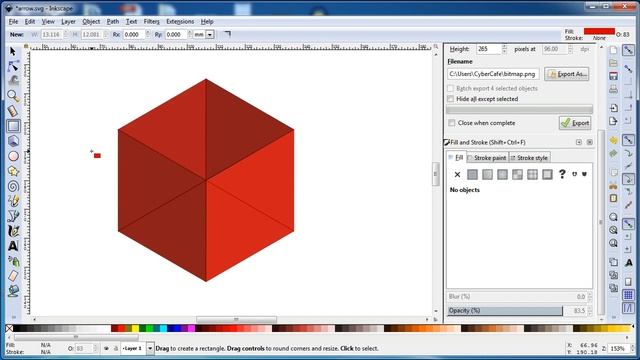640x360 pixels.
Task: Switch to the Stroke style tab
Action: point(530,158)
